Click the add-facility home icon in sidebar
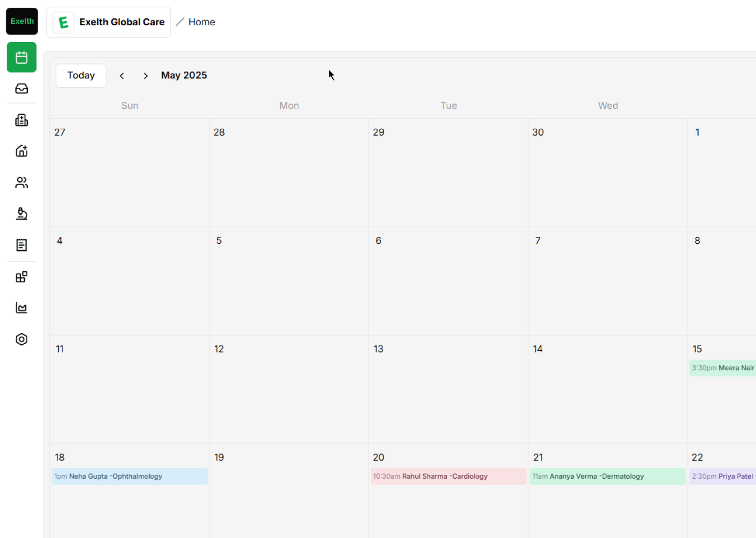This screenshot has width=756, height=538. click(x=21, y=151)
